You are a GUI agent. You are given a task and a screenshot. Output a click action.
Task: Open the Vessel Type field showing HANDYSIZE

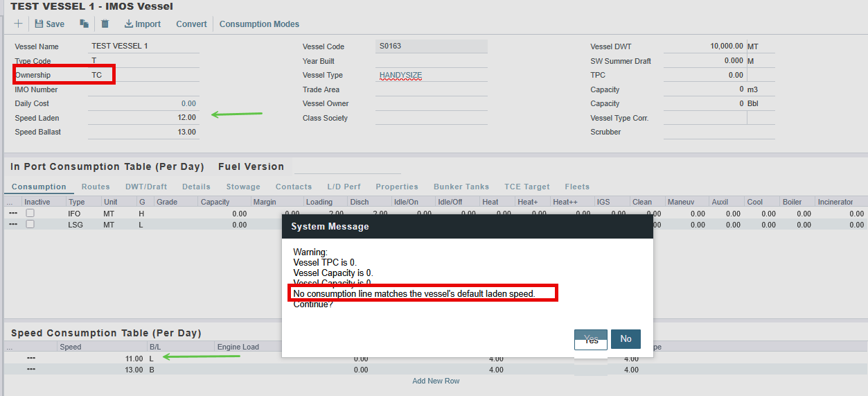pos(430,75)
